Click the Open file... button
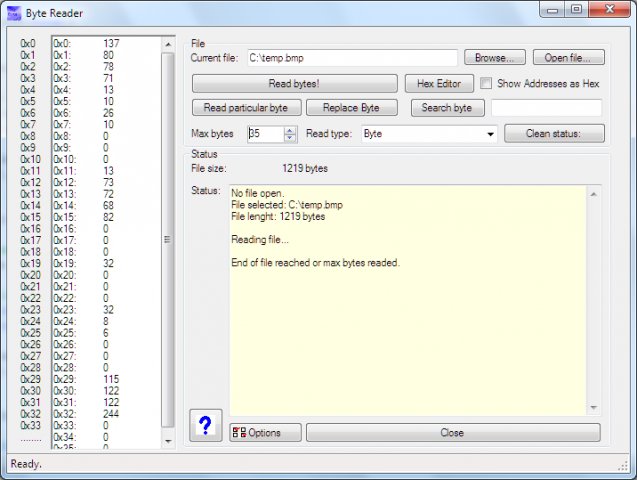 pyautogui.click(x=569, y=58)
